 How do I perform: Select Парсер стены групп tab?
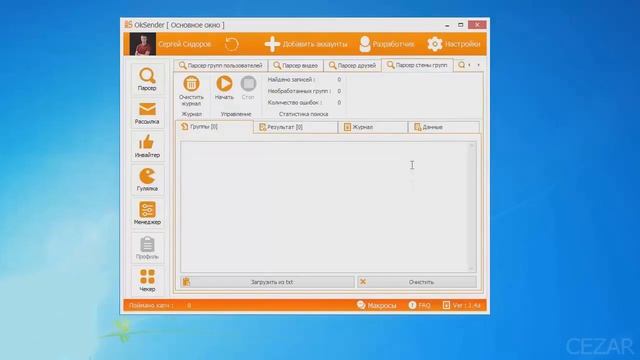(417, 65)
